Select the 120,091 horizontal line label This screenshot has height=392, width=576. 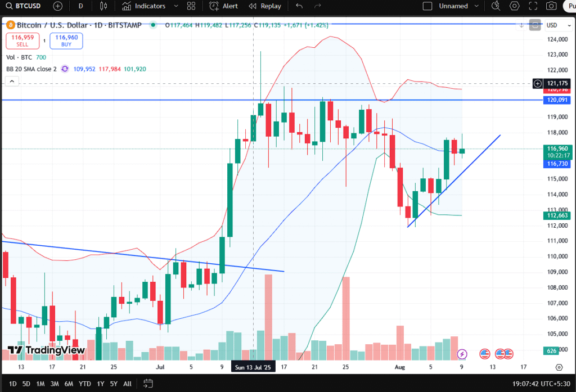557,100
